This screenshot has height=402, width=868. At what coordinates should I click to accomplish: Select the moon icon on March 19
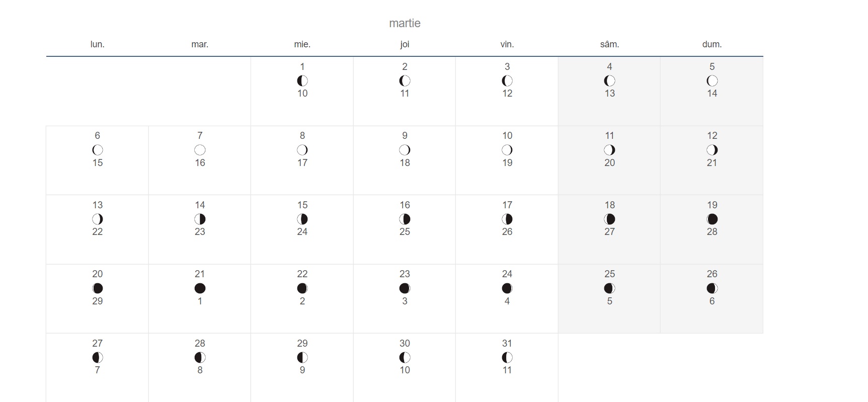coord(712,219)
